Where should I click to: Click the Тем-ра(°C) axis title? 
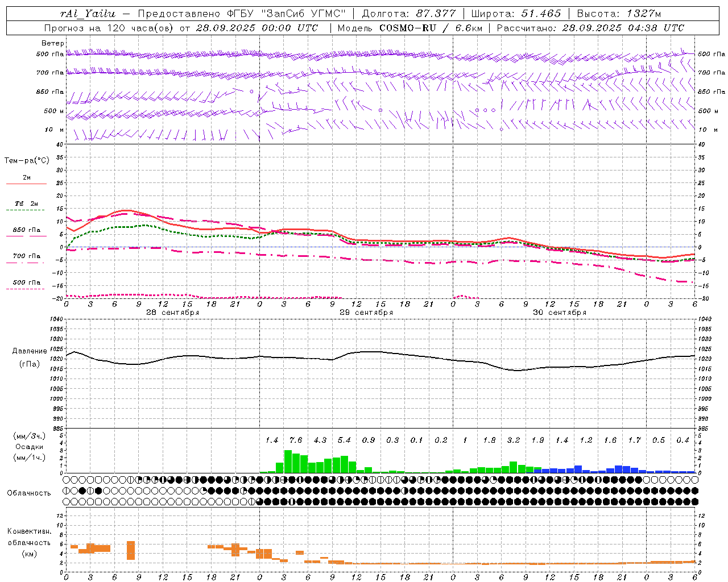27,161
